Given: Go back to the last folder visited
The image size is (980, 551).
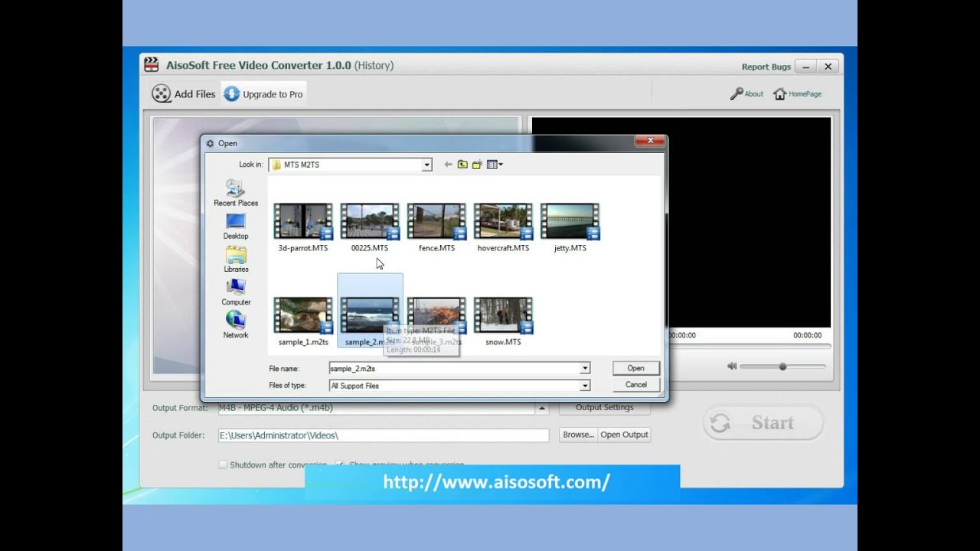Looking at the screenshot, I should (x=449, y=165).
